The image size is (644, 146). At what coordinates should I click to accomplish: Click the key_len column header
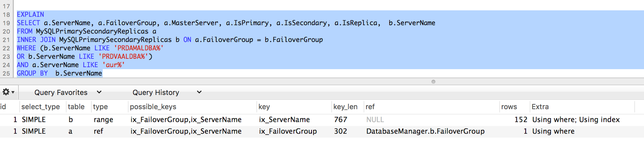click(345, 107)
